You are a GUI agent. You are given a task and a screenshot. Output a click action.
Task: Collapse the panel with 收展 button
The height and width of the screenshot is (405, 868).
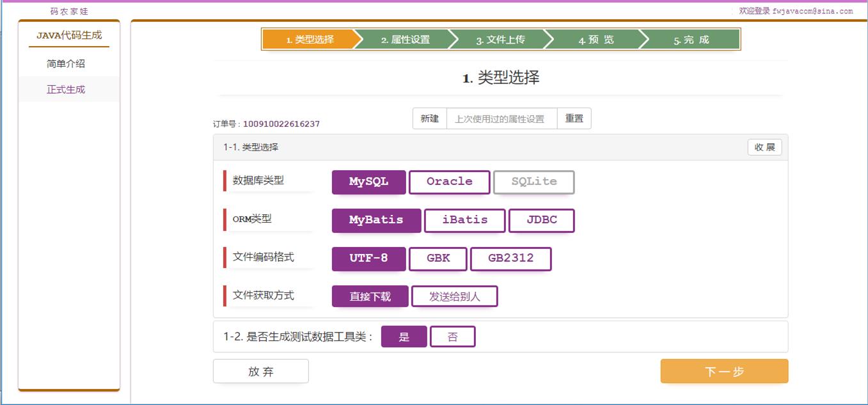pyautogui.click(x=764, y=147)
